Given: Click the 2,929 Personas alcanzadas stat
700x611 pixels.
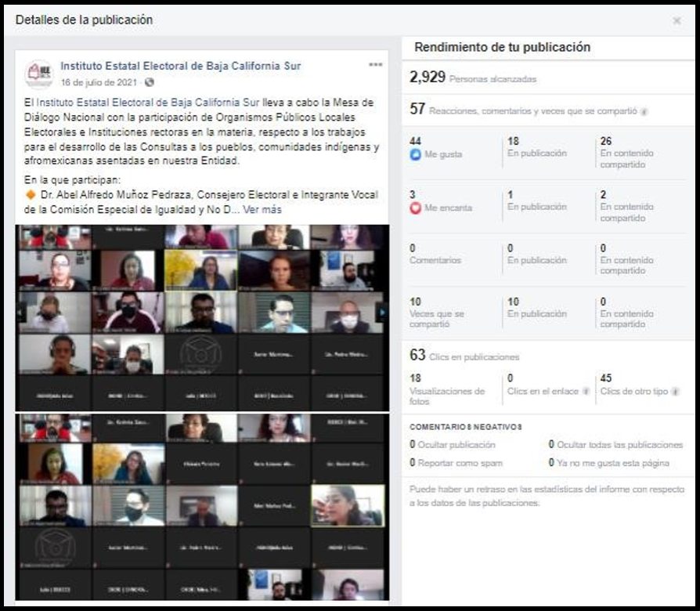Looking at the screenshot, I should pyautogui.click(x=472, y=78).
